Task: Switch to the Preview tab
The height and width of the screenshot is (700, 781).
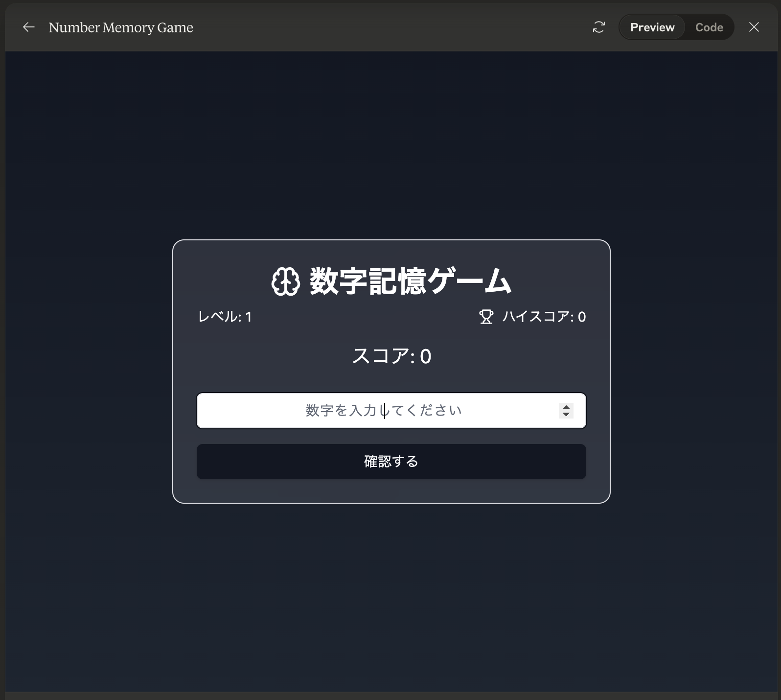Action: pyautogui.click(x=652, y=27)
